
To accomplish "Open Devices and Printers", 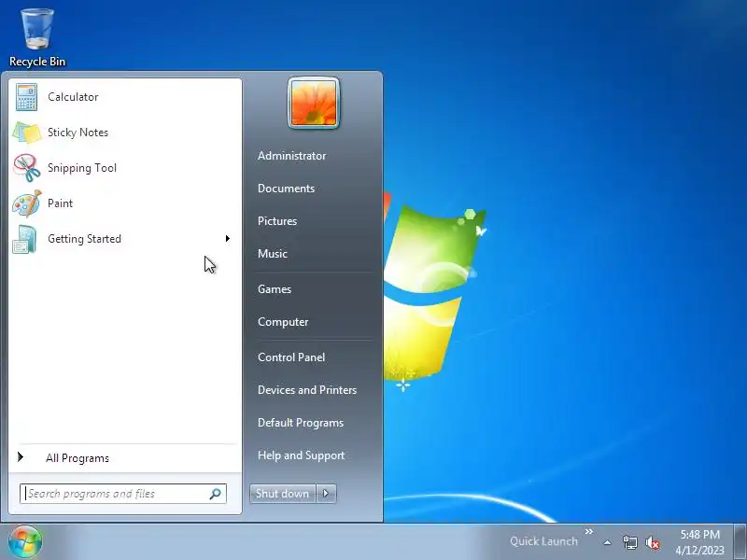I will coord(307,390).
